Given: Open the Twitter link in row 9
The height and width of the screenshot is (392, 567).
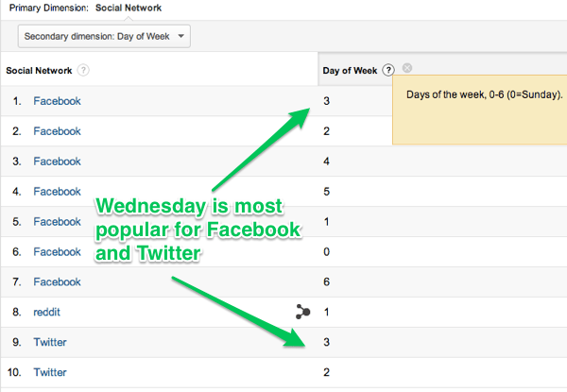Looking at the screenshot, I should click(50, 342).
